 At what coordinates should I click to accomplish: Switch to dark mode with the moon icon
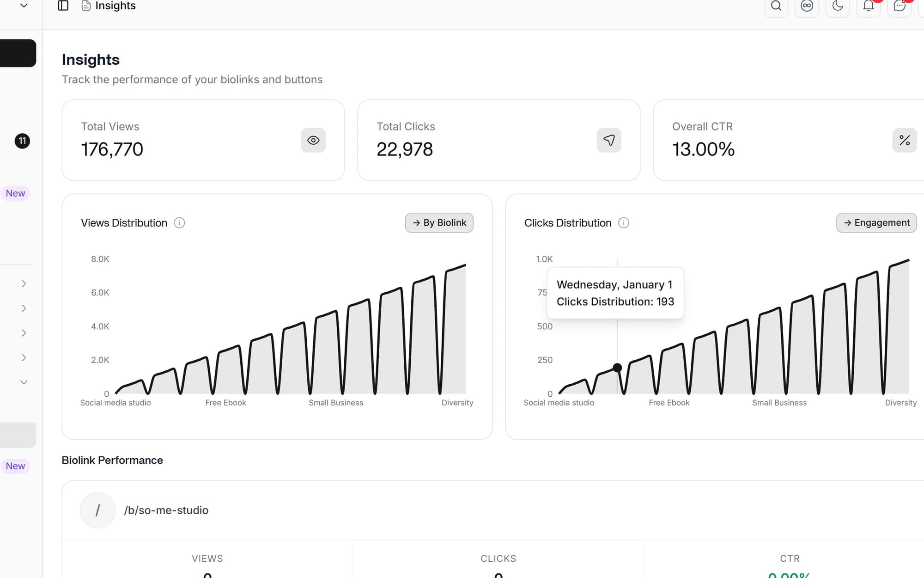click(x=838, y=6)
